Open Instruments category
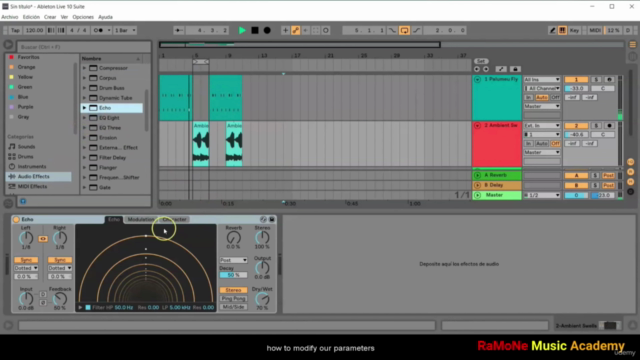 (32, 167)
